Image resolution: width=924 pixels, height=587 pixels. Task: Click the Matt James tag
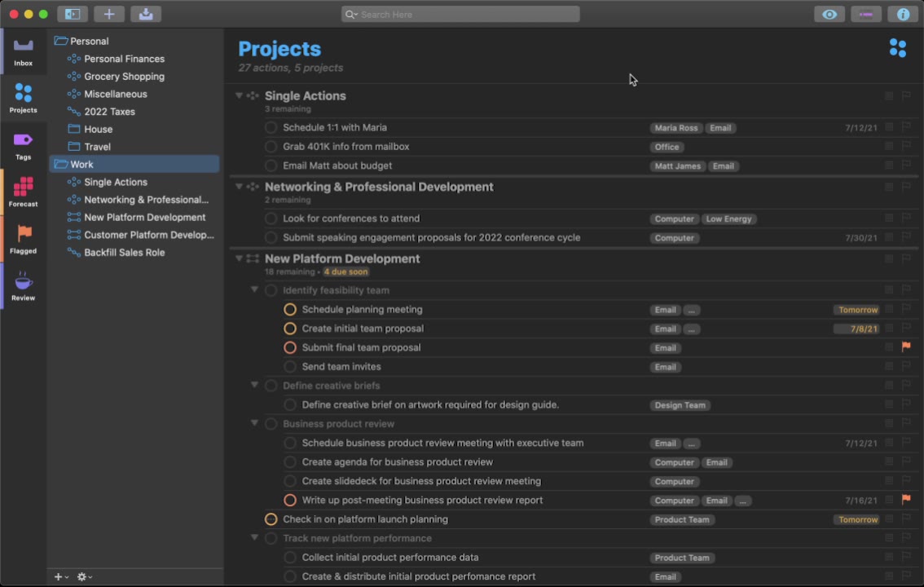pyautogui.click(x=678, y=166)
